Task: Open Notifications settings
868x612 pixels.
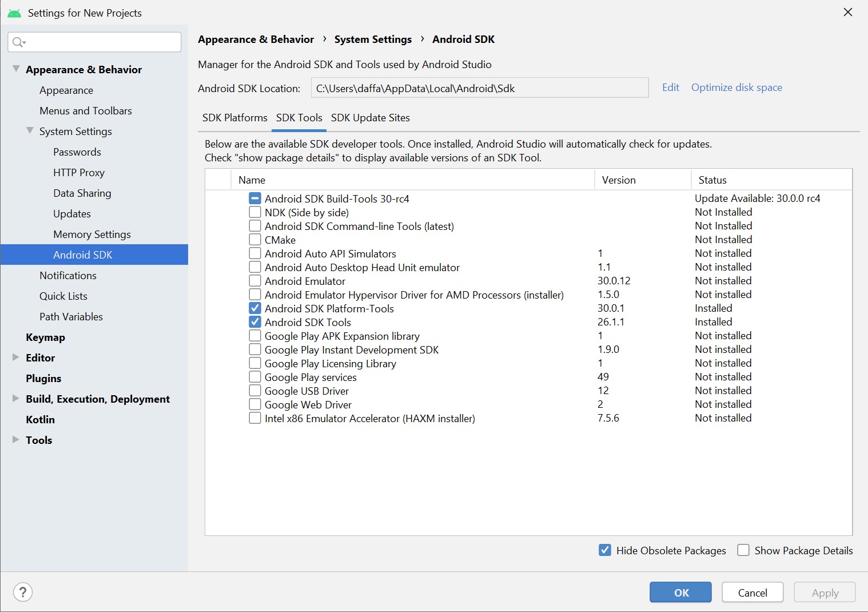Action: (68, 276)
